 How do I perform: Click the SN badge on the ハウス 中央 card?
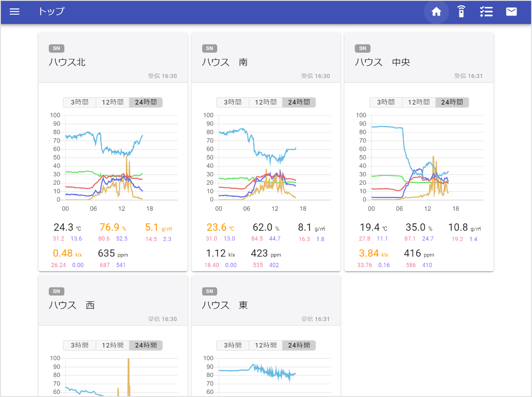click(363, 48)
